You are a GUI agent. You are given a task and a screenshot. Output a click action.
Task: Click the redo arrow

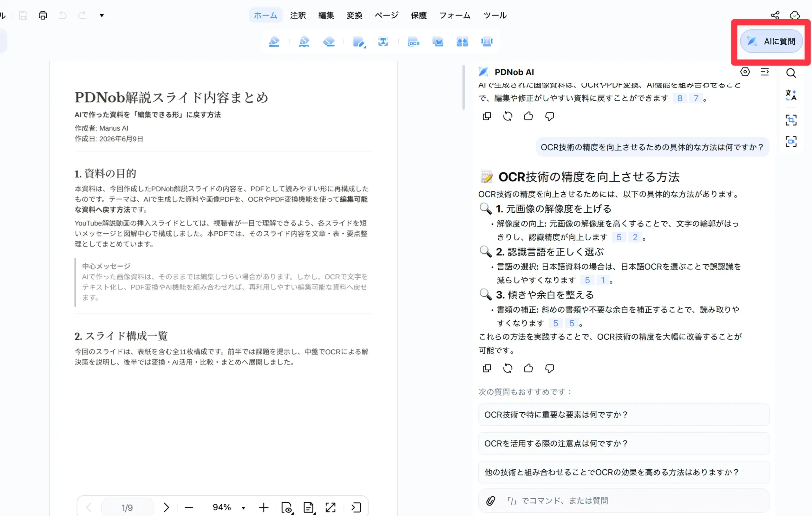82,15
